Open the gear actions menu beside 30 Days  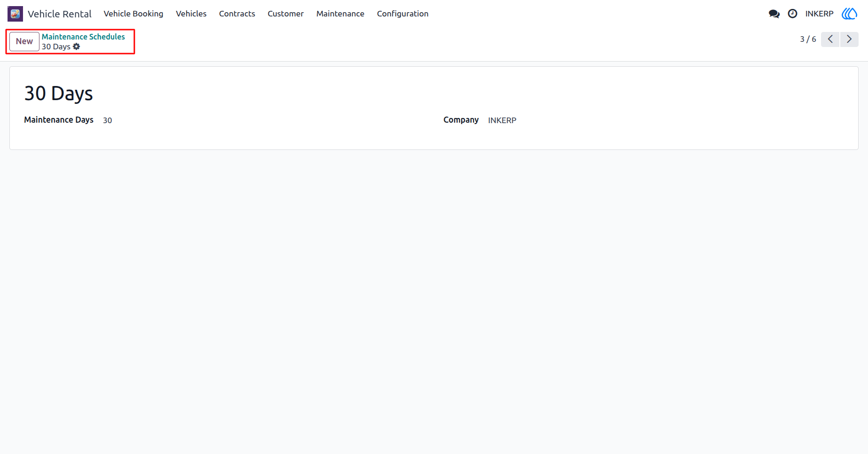click(77, 47)
